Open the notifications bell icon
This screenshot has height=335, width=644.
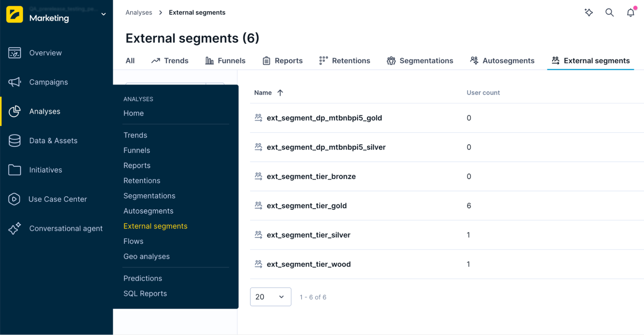click(631, 13)
